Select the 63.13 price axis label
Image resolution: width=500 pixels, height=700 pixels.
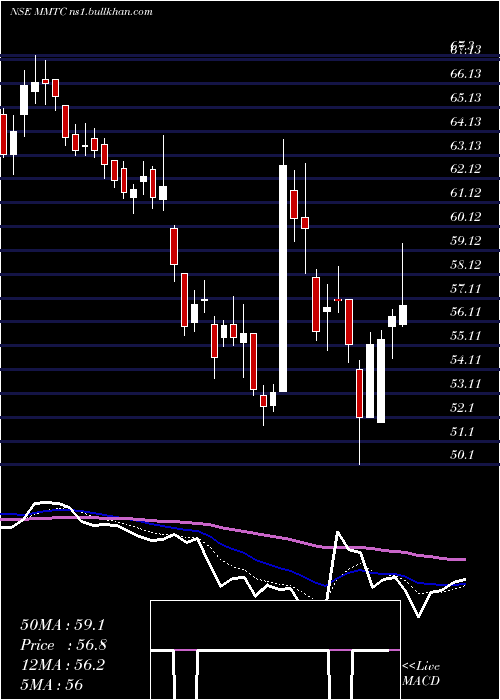pyautogui.click(x=466, y=146)
